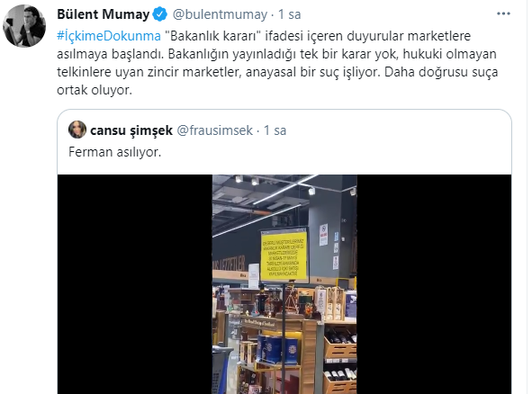The width and height of the screenshot is (532, 394).
Task: Click the Bülent Mumay display name
Action: 104,14
